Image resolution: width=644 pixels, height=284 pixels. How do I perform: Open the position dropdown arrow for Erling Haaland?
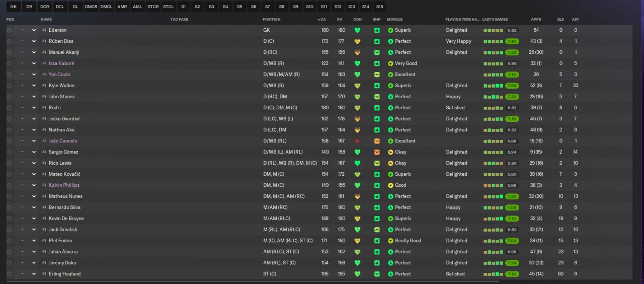coord(34,274)
